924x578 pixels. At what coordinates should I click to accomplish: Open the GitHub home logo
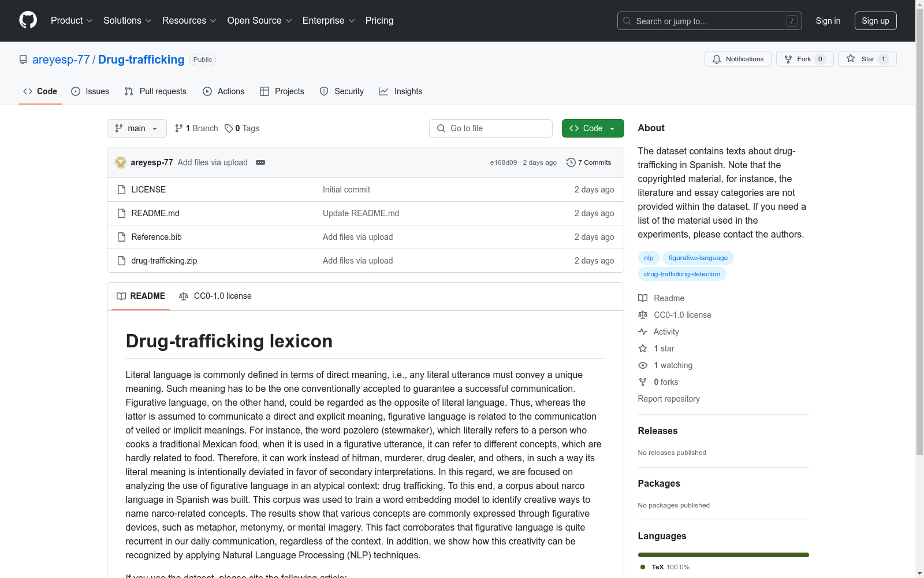pyautogui.click(x=28, y=20)
